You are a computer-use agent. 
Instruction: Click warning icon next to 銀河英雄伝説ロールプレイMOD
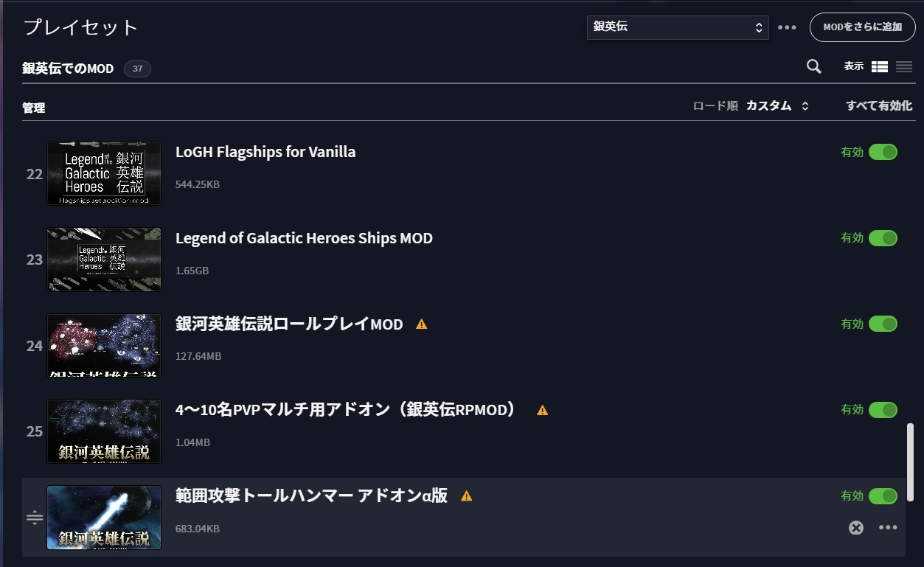(422, 324)
